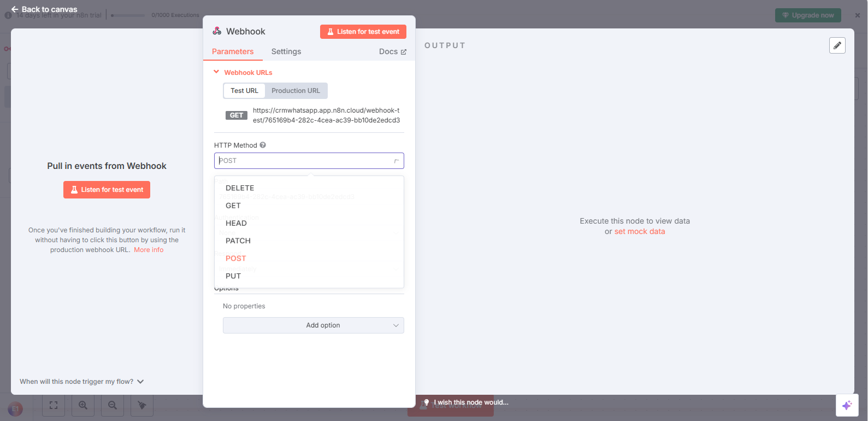Click the HTTP Method input field
The height and width of the screenshot is (421, 868).
[309, 161]
